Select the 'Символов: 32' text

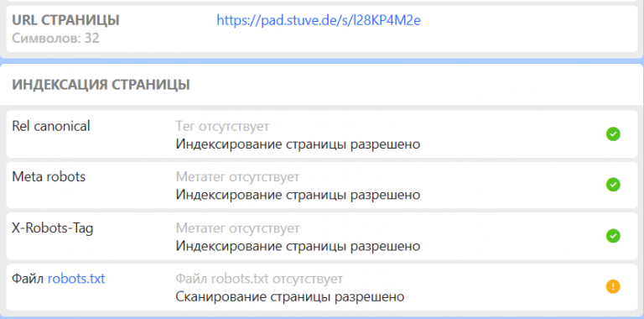pos(55,39)
